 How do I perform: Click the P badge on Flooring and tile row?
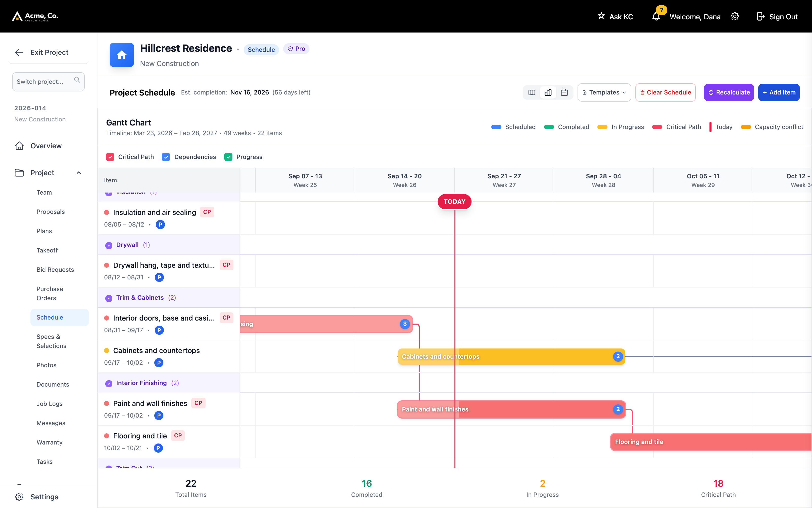158,448
